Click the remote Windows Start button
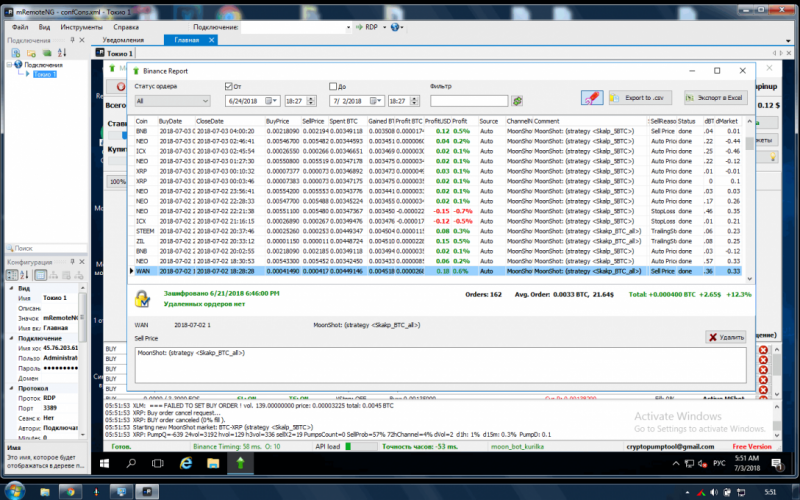This screenshot has width=800, height=500. tap(106, 464)
